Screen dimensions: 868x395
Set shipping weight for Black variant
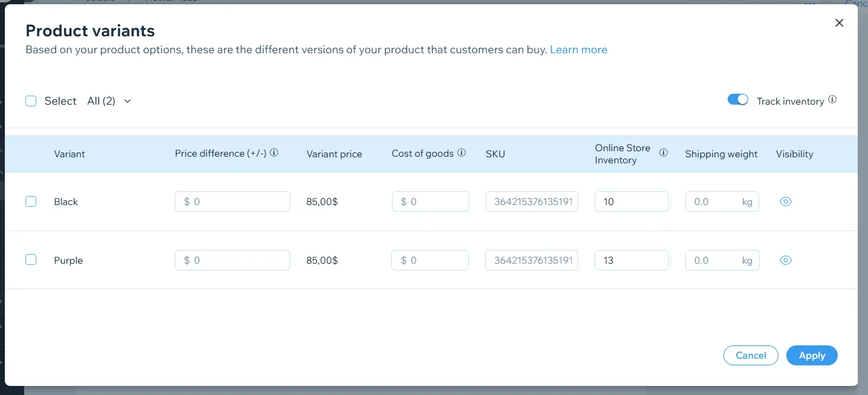[722, 201]
